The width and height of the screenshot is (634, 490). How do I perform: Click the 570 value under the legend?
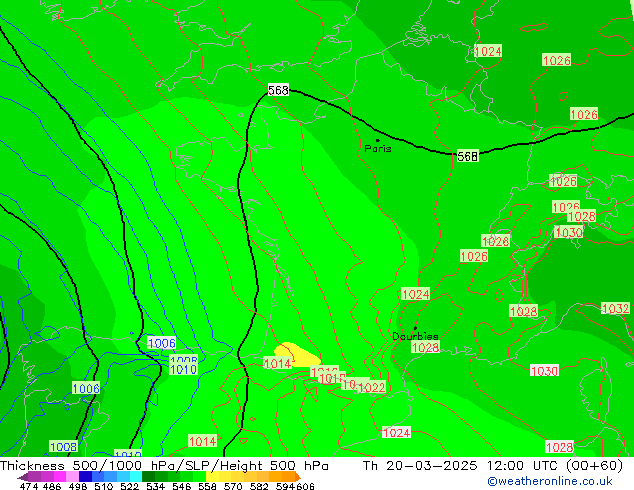click(x=233, y=486)
